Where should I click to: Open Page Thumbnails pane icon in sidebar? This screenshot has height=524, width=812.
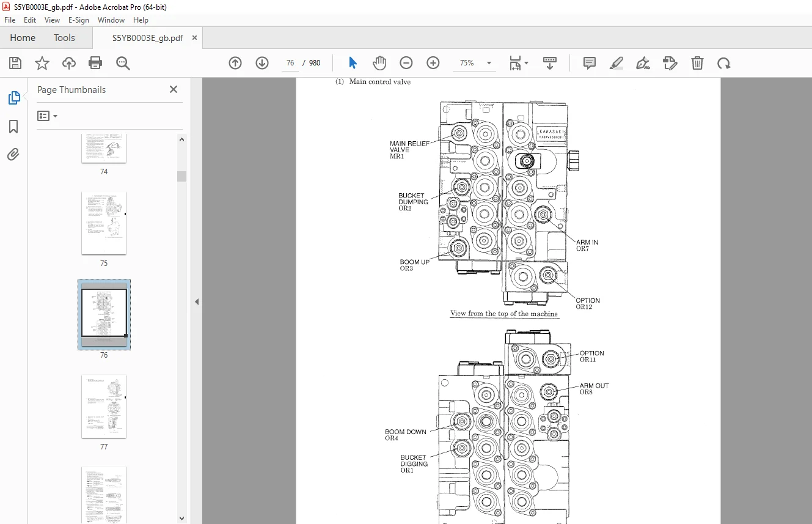(13, 98)
